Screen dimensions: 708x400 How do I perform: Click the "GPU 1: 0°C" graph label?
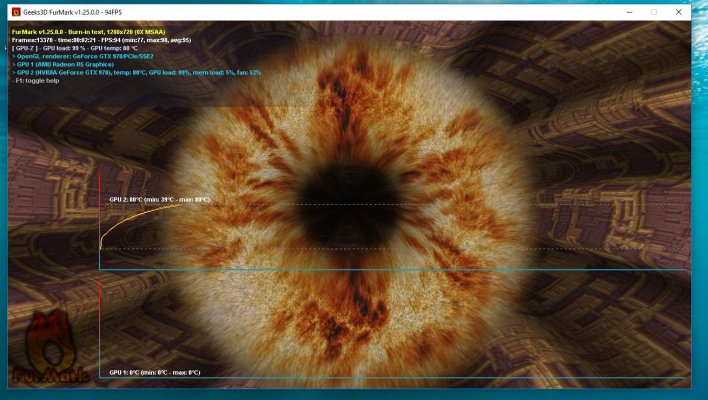(155, 372)
